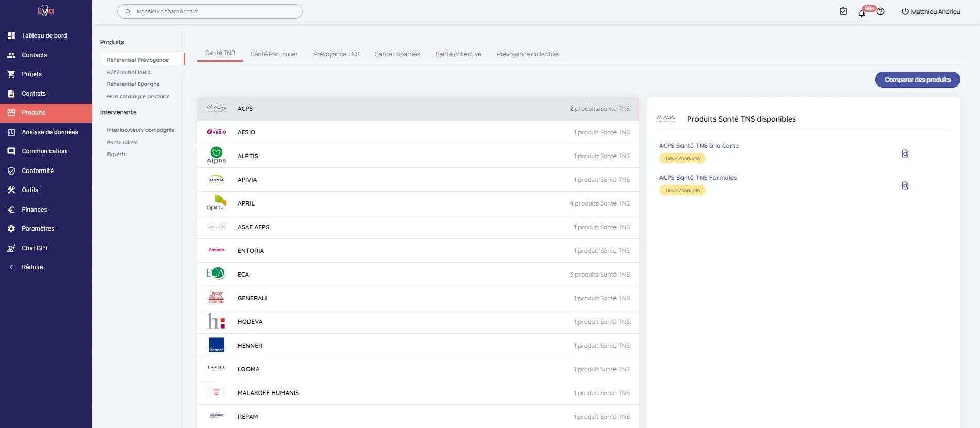980x428 pixels.
Task: Open ACPS Santé TNS Formules link
Action: [x=697, y=178]
